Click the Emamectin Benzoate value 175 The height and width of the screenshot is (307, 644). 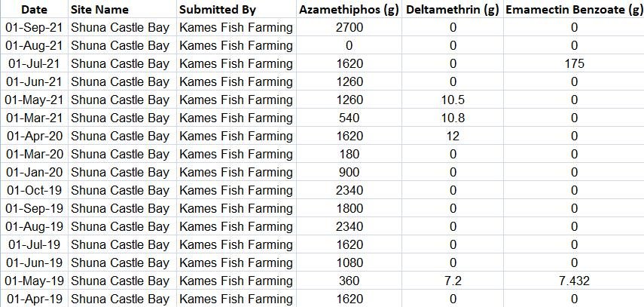point(574,64)
